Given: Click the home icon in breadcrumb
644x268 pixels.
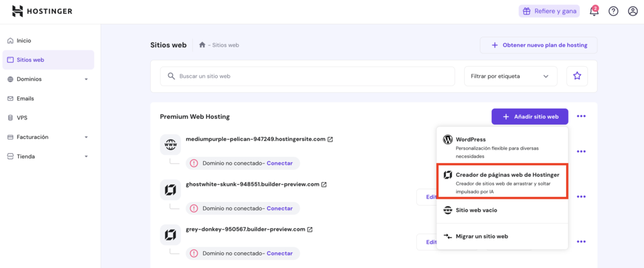Looking at the screenshot, I should click(202, 45).
